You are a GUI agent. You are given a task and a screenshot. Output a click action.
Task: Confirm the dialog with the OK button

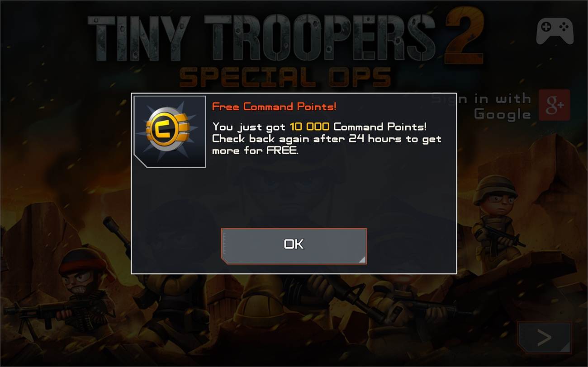[294, 246]
